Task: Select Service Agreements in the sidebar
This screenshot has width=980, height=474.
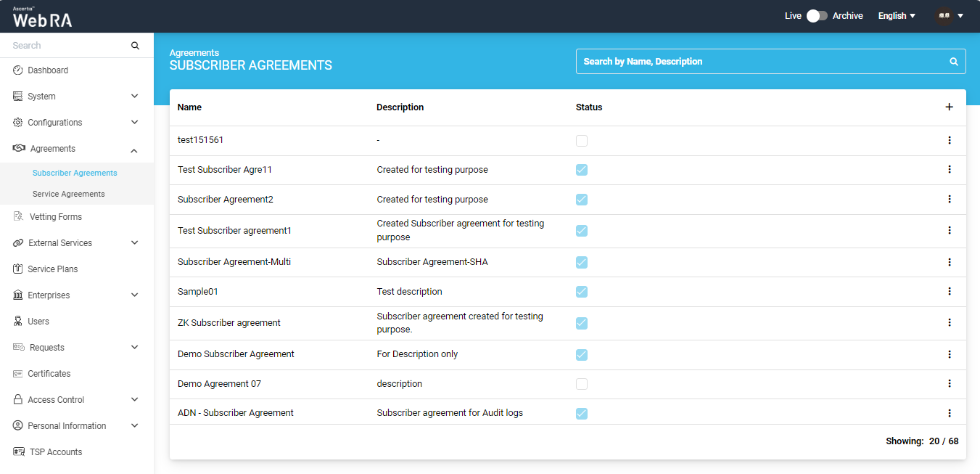Action: (x=69, y=194)
